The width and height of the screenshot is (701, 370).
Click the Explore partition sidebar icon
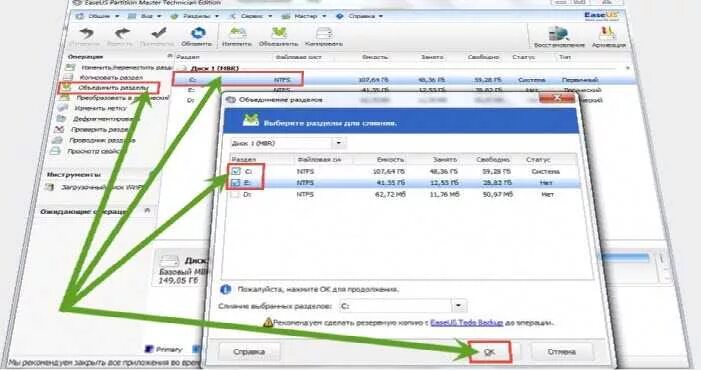[x=57, y=140]
